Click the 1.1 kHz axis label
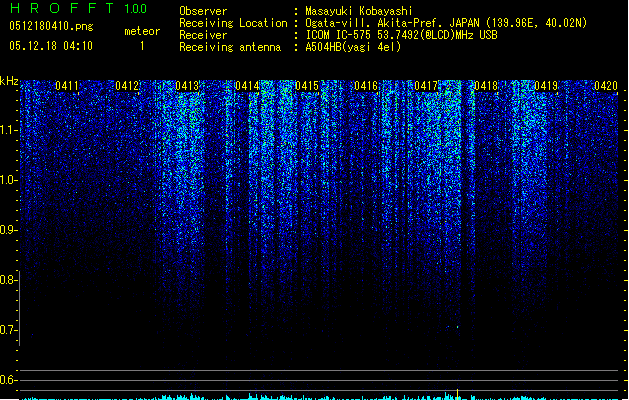The image size is (629, 400). pos(8,130)
